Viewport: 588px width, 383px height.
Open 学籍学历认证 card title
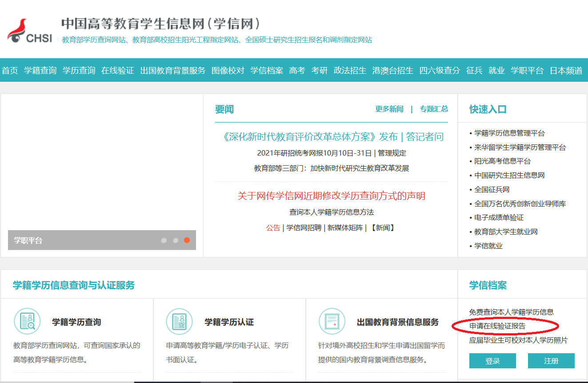pyautogui.click(x=229, y=322)
